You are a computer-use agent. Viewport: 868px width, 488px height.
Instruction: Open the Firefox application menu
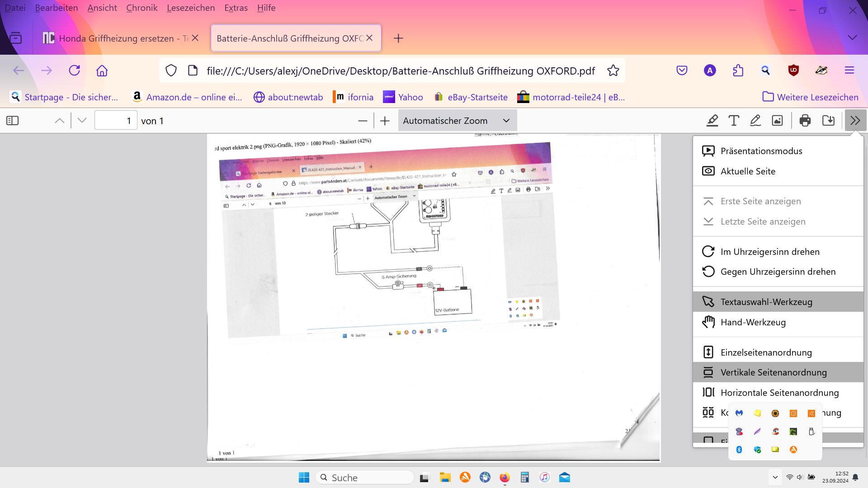[x=849, y=70]
